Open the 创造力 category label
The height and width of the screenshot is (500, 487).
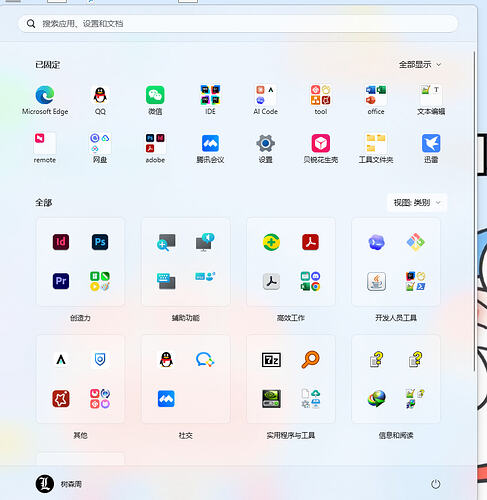click(x=80, y=318)
